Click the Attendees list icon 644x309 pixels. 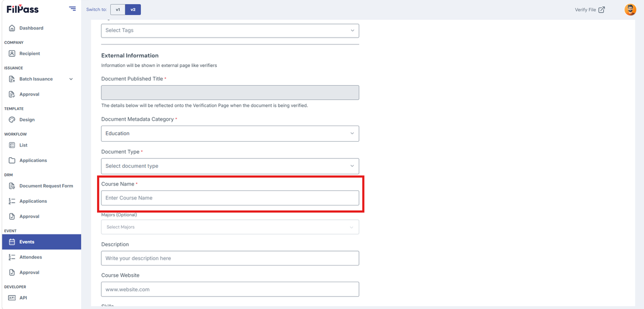pyautogui.click(x=12, y=257)
